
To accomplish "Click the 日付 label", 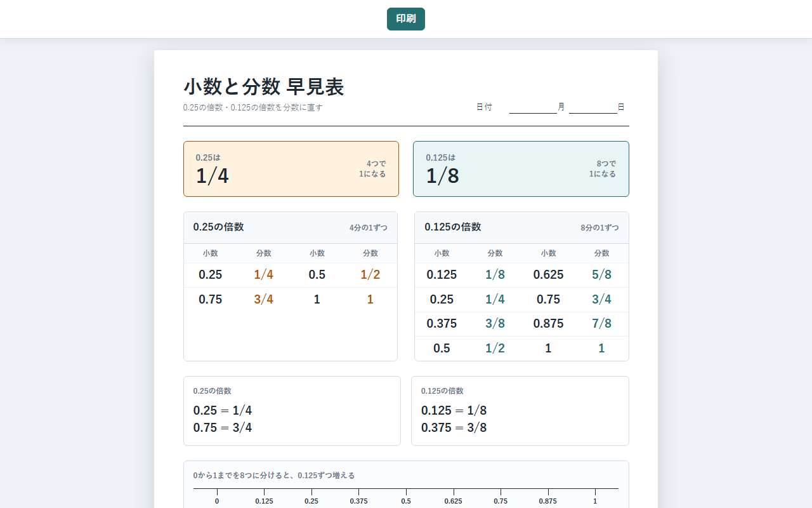I will click(484, 107).
